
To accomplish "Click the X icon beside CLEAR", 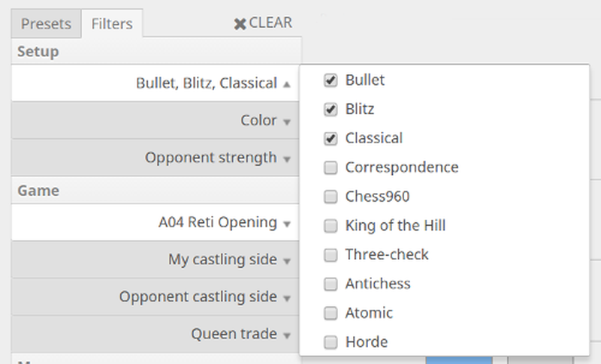I will pos(240,24).
